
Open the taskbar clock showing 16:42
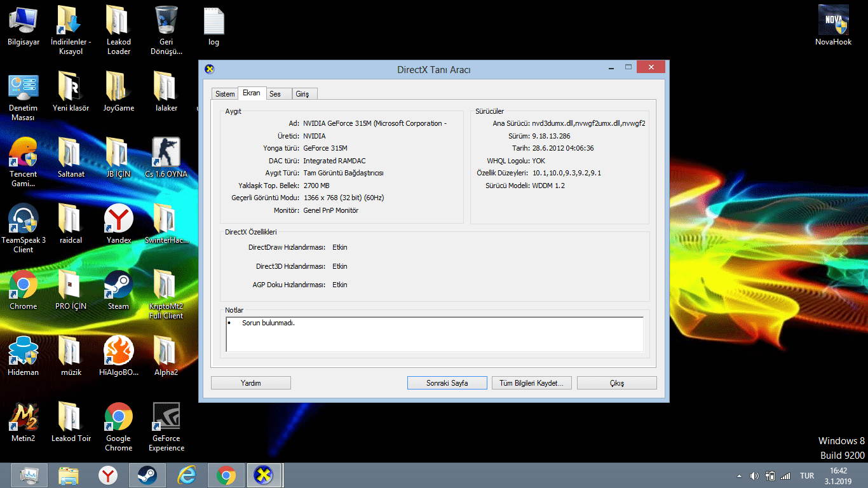[839, 476]
